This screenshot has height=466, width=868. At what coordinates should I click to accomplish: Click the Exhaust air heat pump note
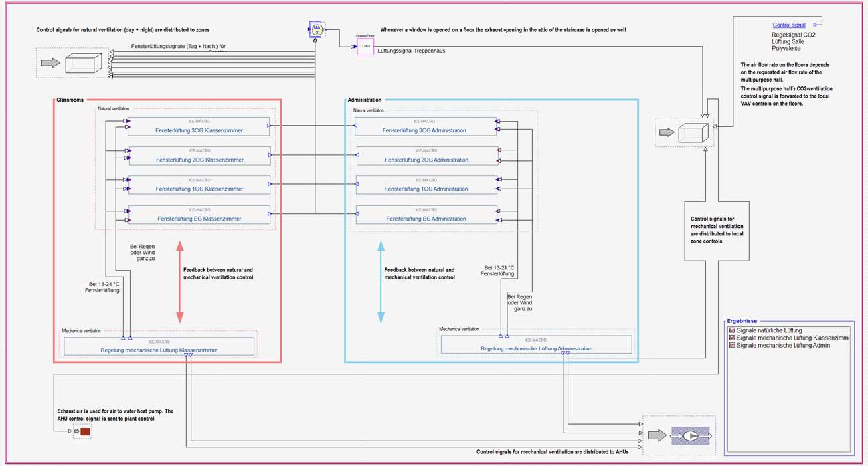(x=115, y=415)
